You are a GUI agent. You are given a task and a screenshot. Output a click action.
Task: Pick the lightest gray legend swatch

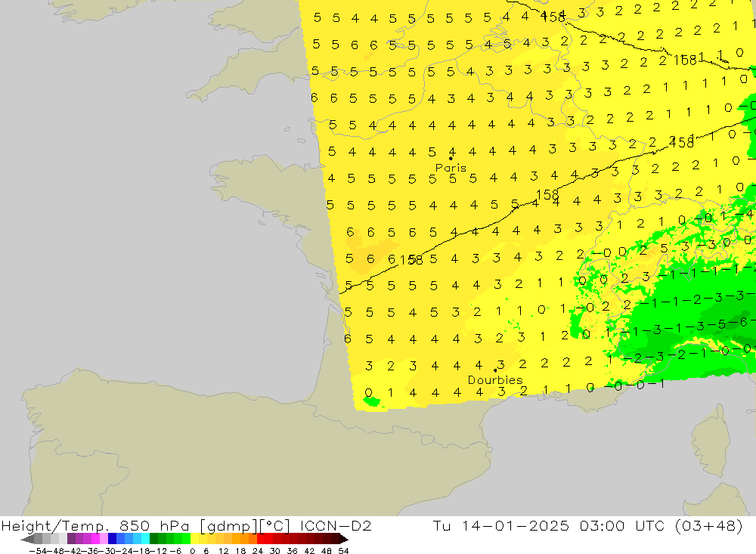64,539
